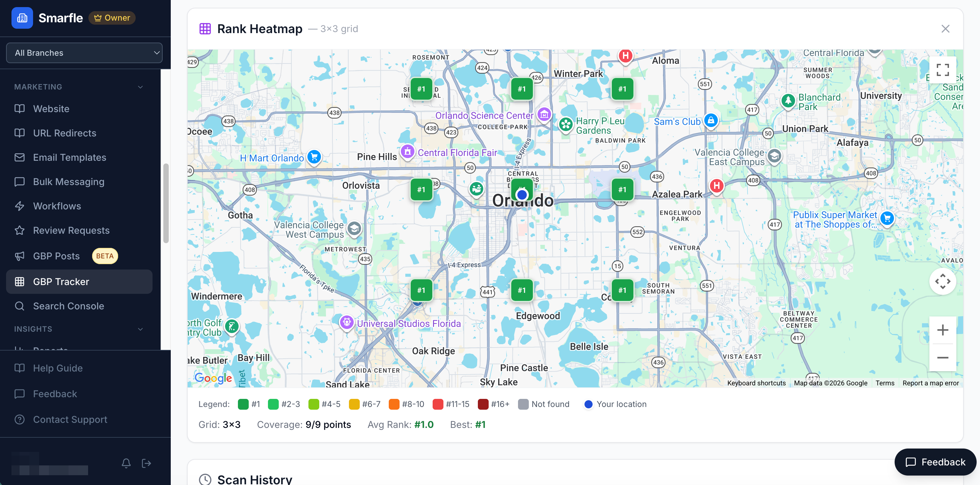Click the Publix Super Market pin
980x485 pixels.
tap(887, 219)
